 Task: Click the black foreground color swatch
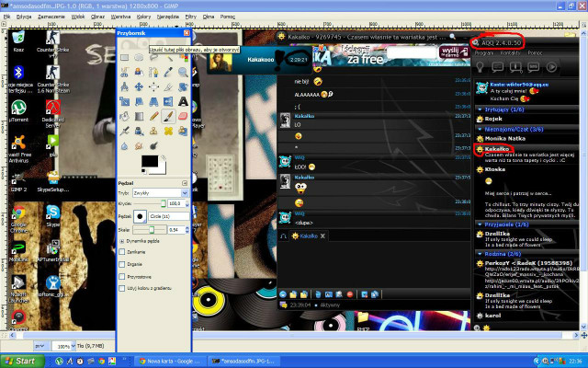[150, 162]
